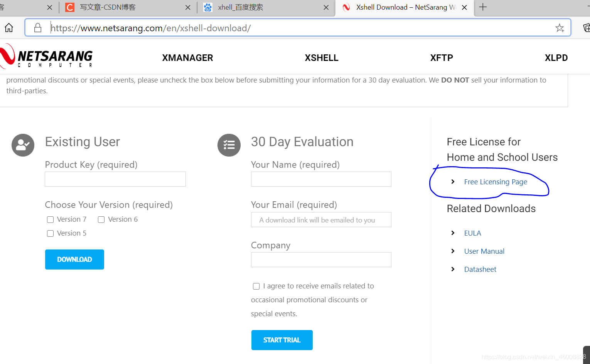Click the START TRIAL button

click(282, 340)
